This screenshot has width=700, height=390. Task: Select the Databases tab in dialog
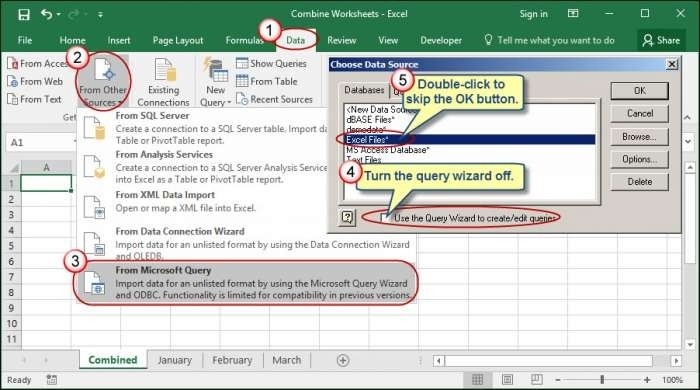point(364,90)
